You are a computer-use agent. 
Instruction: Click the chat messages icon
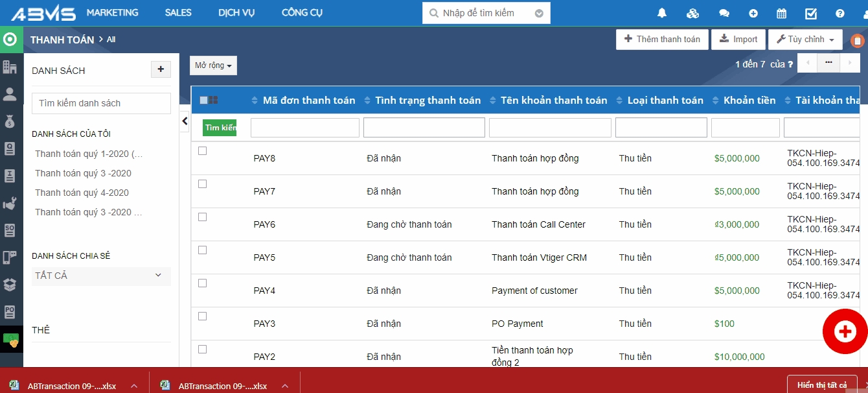click(x=724, y=13)
